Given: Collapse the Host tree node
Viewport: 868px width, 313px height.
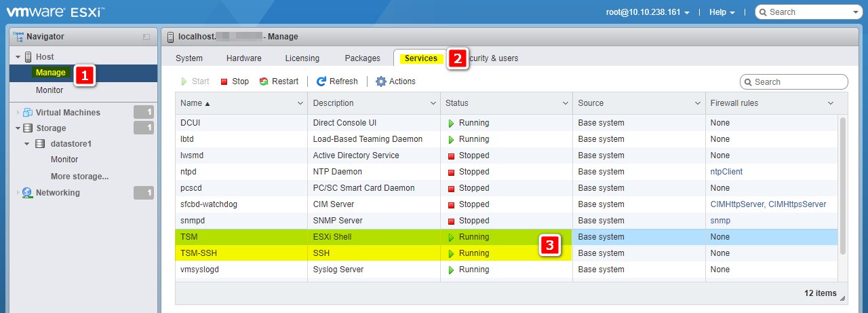Looking at the screenshot, I should click(x=18, y=57).
